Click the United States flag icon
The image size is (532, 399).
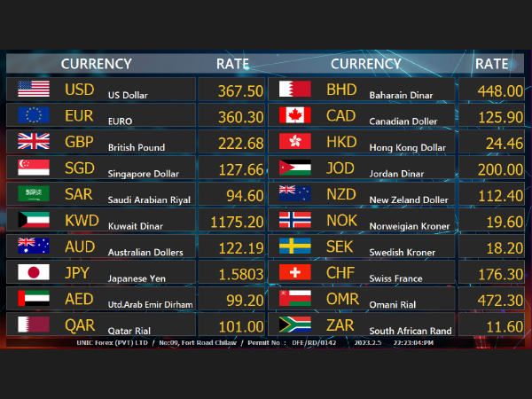[34, 90]
